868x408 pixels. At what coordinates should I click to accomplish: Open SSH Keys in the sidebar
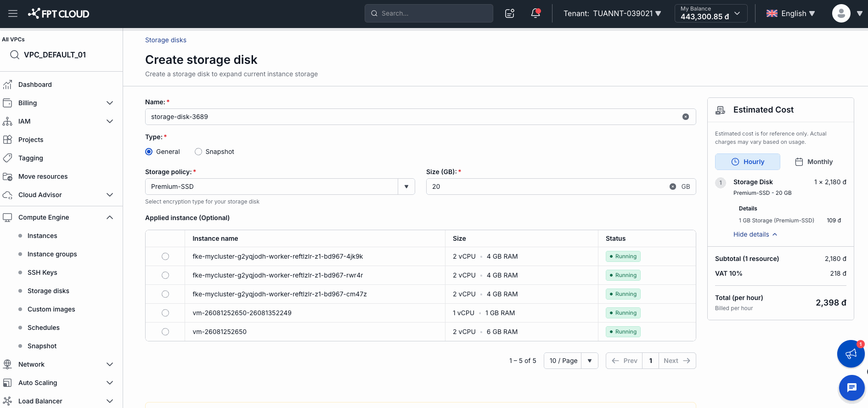42,272
